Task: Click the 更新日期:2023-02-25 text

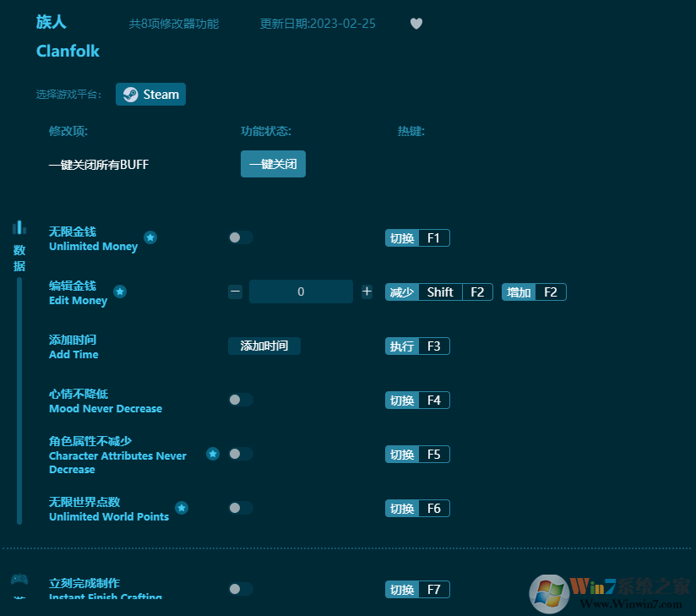Action: pyautogui.click(x=318, y=24)
